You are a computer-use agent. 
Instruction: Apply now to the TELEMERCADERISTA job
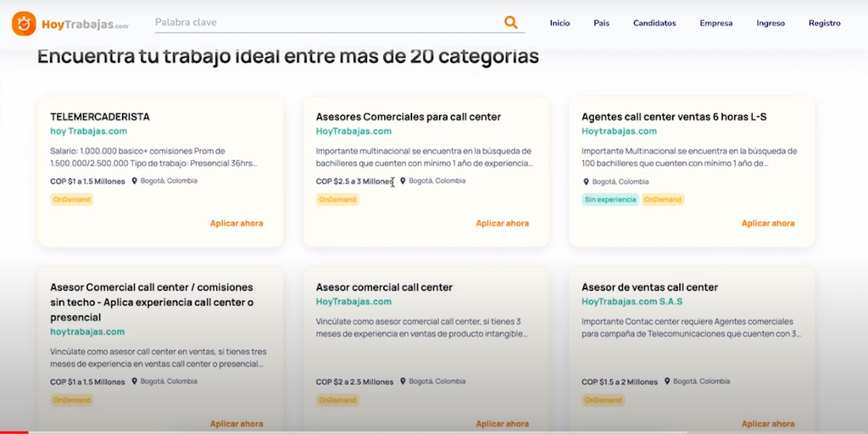point(236,223)
